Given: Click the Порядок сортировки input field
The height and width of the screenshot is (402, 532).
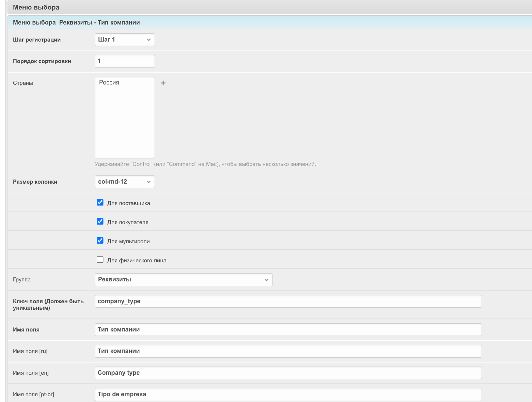Looking at the screenshot, I should coord(125,61).
